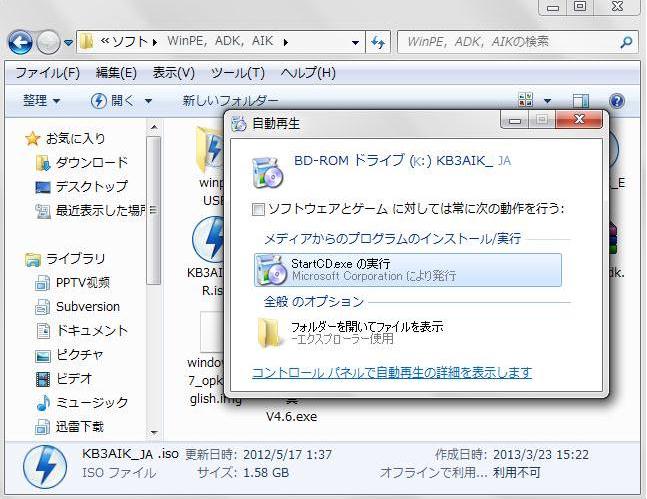Click the folder icon in the address bar
The width and height of the screenshot is (647, 499).
[x=87, y=42]
